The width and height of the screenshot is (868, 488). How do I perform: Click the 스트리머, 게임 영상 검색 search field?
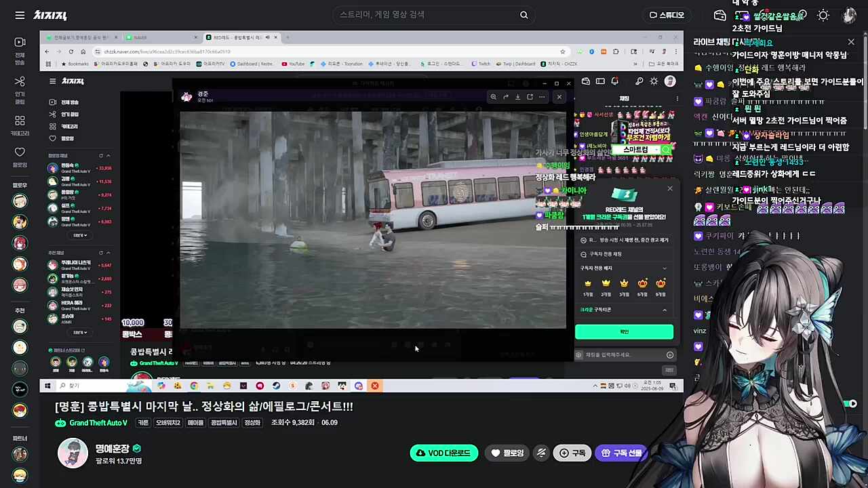coord(427,15)
